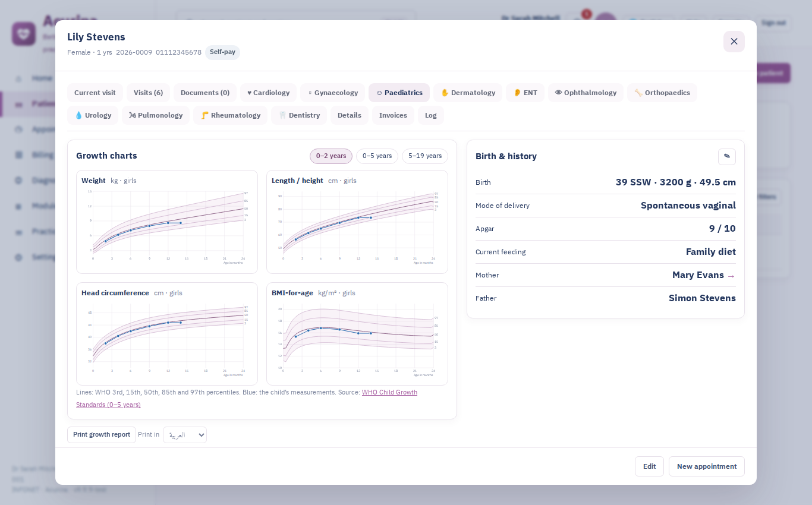Follow the arrow next to Mary Evans

[x=731, y=276]
